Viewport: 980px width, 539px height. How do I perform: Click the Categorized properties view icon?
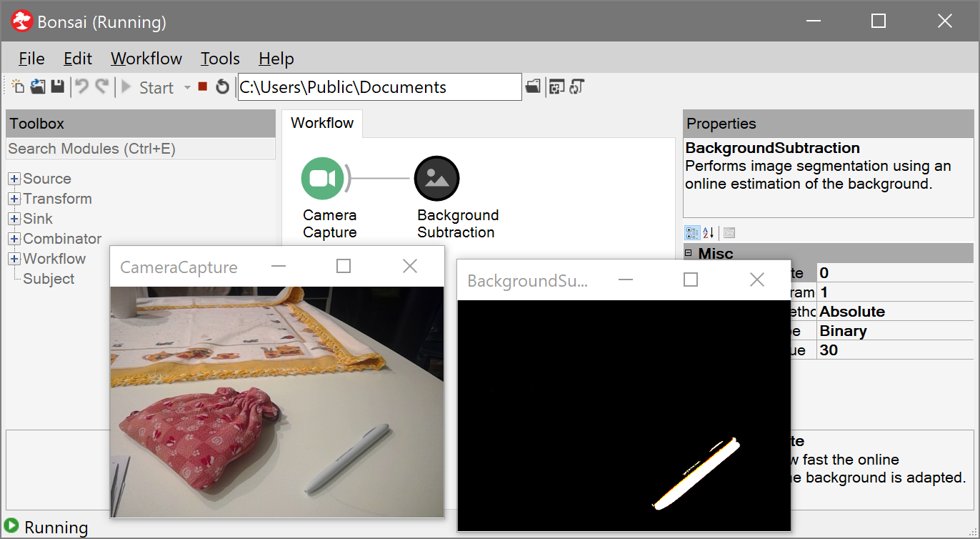point(691,232)
